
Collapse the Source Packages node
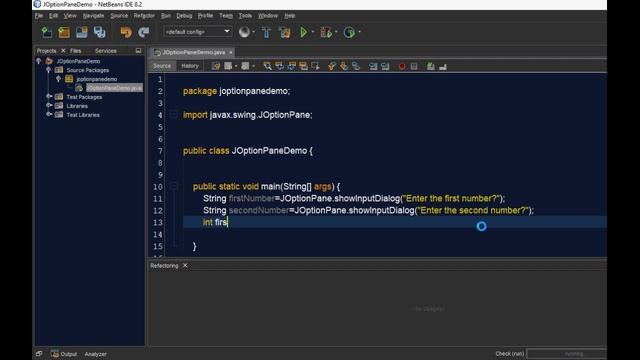point(49,70)
